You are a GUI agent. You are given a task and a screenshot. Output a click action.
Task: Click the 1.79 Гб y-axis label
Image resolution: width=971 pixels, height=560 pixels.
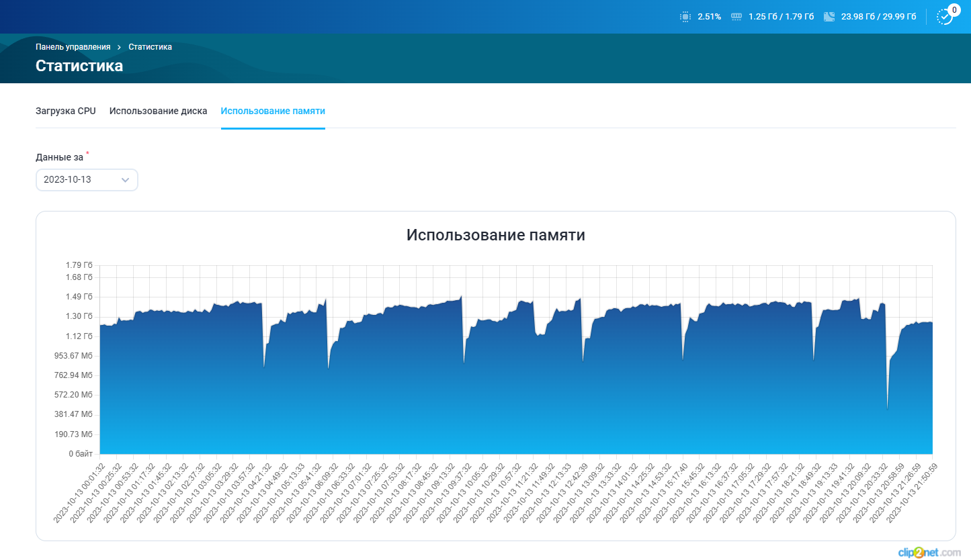(x=79, y=265)
